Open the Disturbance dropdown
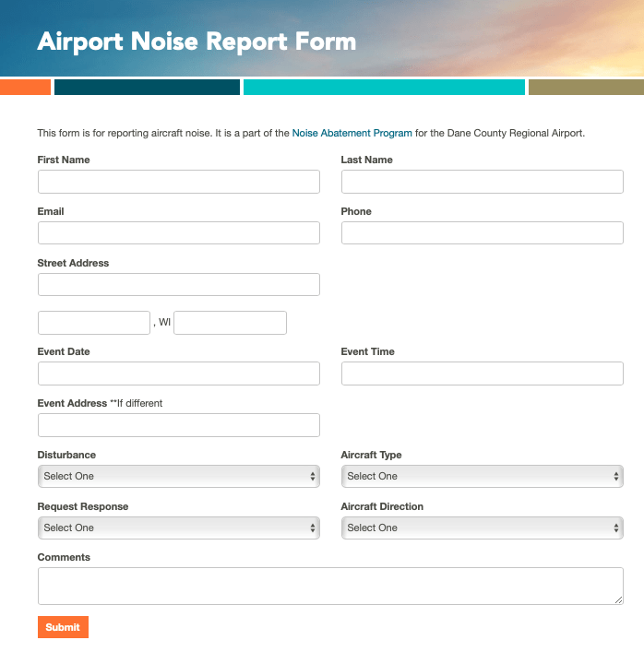This screenshot has height=664, width=644. 179,477
